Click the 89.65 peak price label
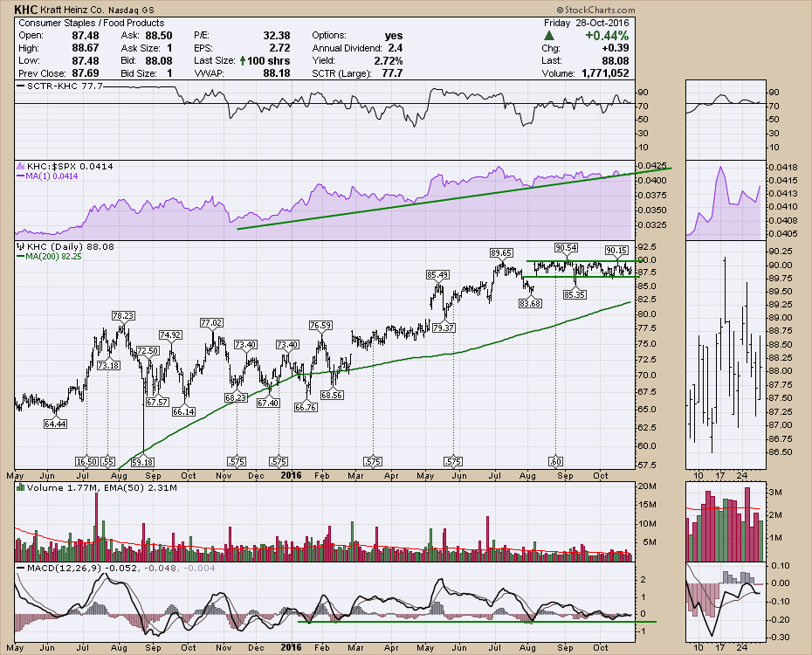Screen dimensions: 812x655 click(x=501, y=253)
